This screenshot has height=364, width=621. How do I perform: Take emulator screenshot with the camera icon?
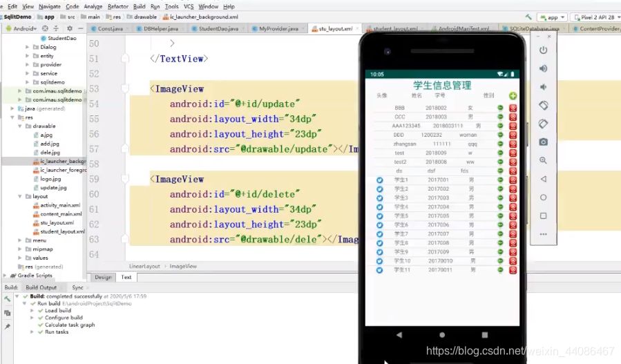(544, 142)
